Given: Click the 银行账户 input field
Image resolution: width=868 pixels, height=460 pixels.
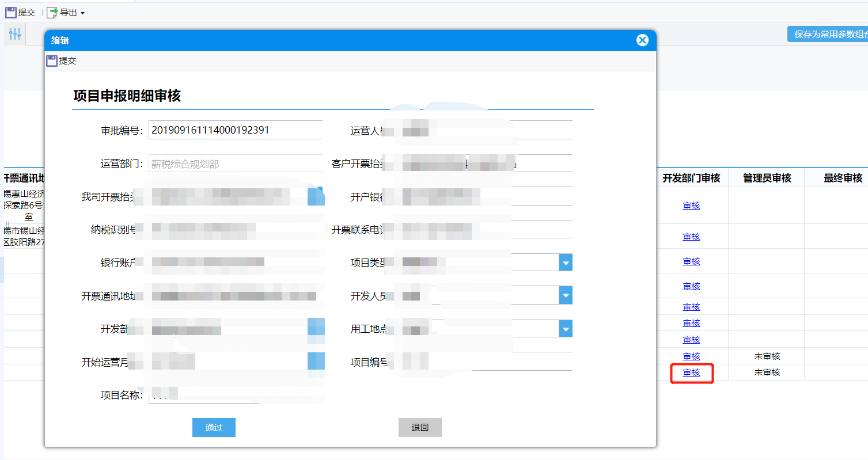Looking at the screenshot, I should coord(236,263).
